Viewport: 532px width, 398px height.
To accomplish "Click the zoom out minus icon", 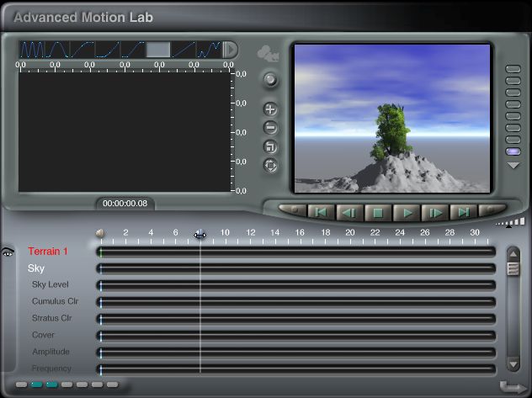I will pyautogui.click(x=270, y=128).
